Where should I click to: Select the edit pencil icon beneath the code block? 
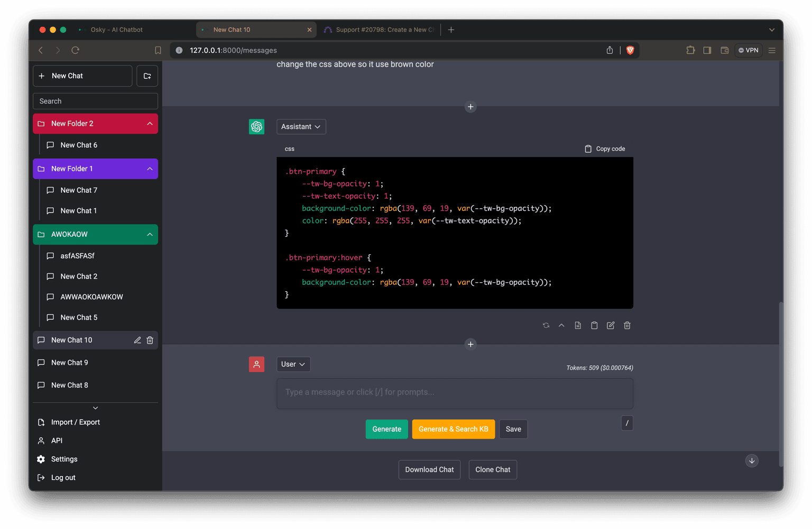point(611,325)
